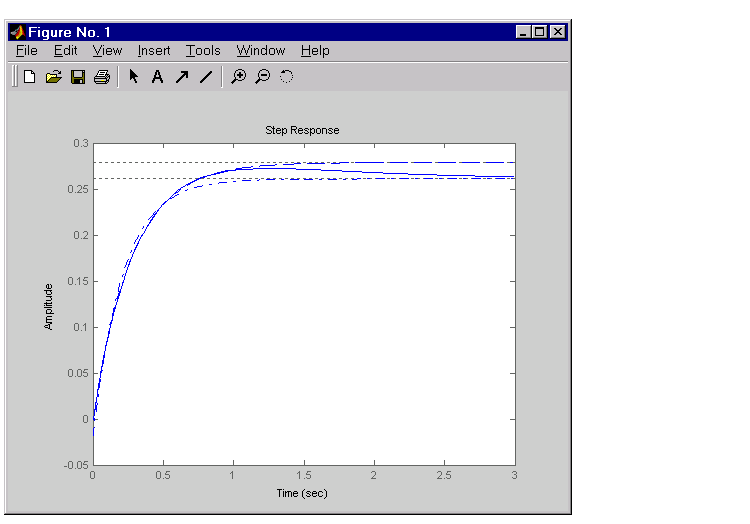Save the figure using the floppy disk icon
Screen dimensions: 750x524
[x=78, y=77]
